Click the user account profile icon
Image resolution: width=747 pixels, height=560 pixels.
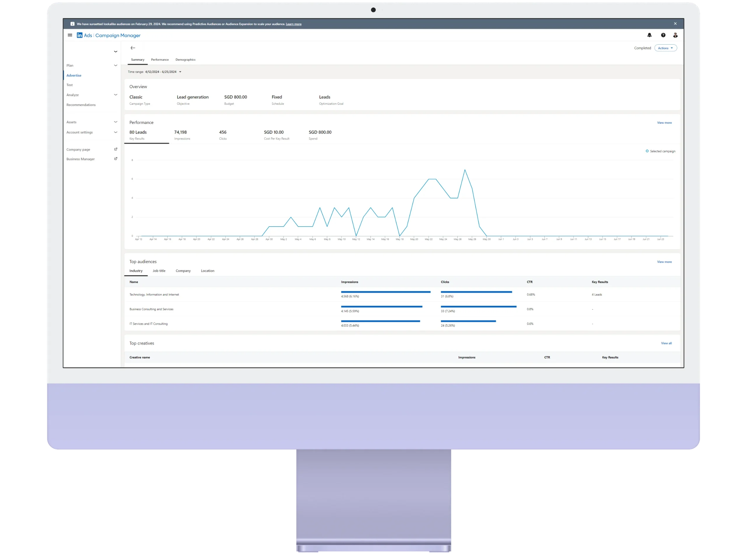coord(675,35)
